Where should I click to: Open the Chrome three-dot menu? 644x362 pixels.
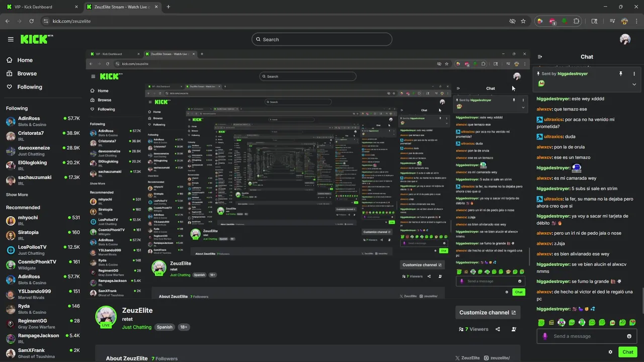[x=636, y=21]
